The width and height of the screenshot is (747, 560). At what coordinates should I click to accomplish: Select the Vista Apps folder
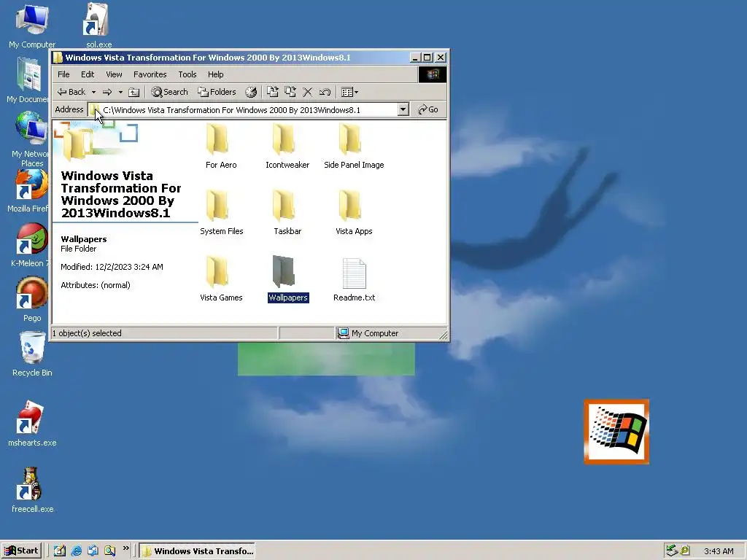[354, 212]
